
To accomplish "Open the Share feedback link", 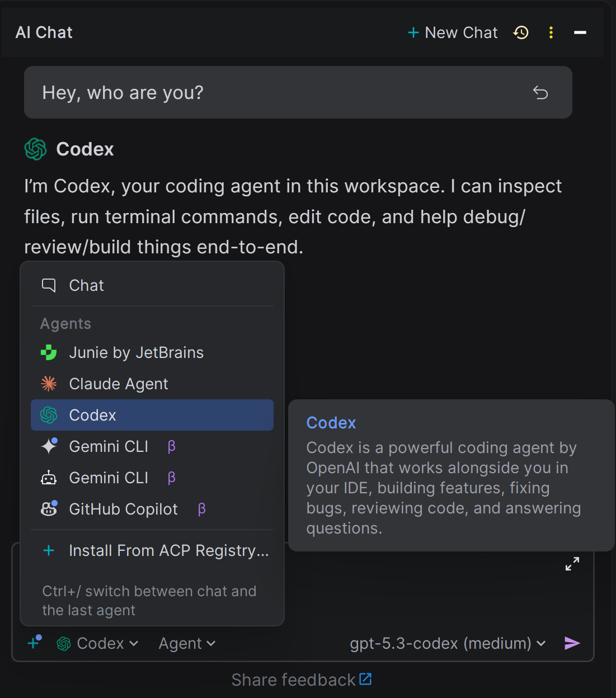I will point(302,680).
